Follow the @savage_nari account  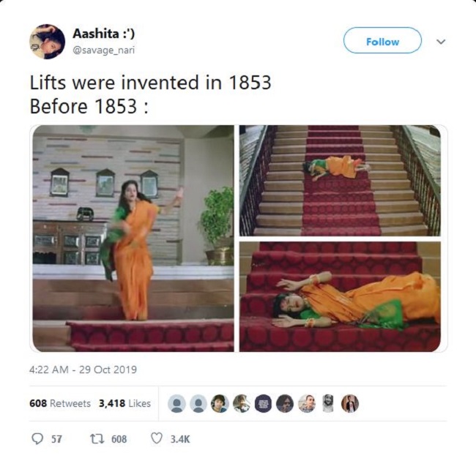click(382, 40)
